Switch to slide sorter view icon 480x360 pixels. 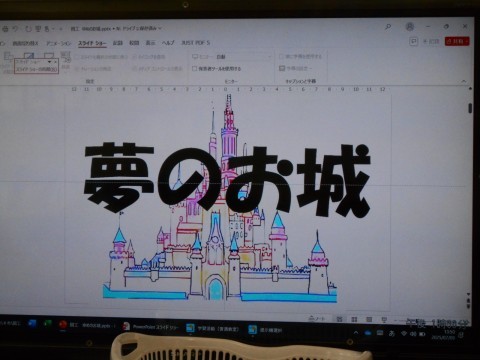pyautogui.click(x=354, y=319)
